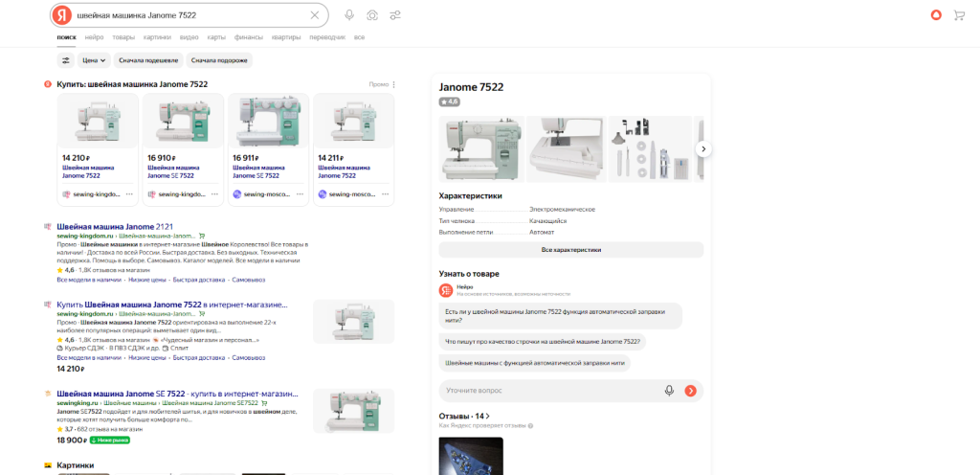Screen dimensions: 980x475
Task: Open Промо options three-dot menu
Action: pyautogui.click(x=393, y=84)
